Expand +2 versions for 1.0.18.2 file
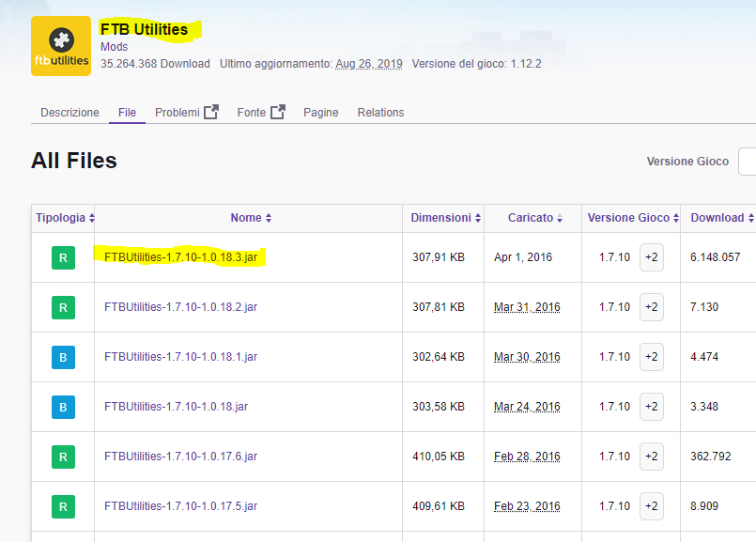 click(652, 307)
